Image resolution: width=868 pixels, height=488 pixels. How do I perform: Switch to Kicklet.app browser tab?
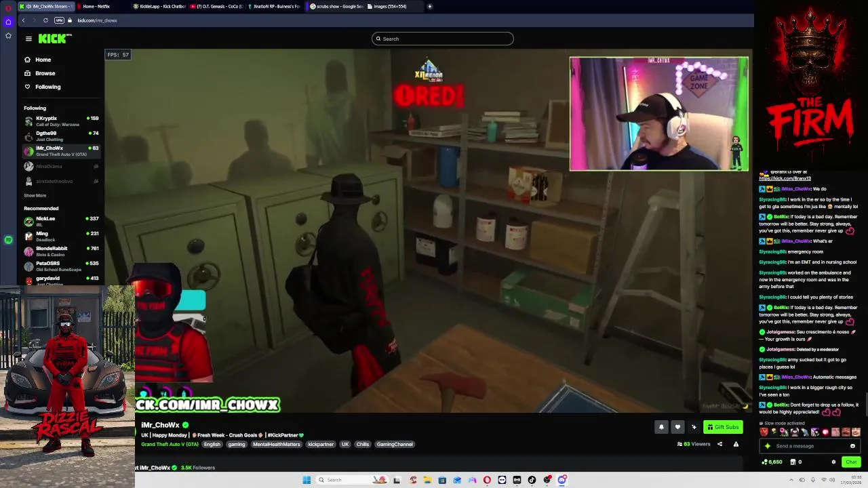159,6
